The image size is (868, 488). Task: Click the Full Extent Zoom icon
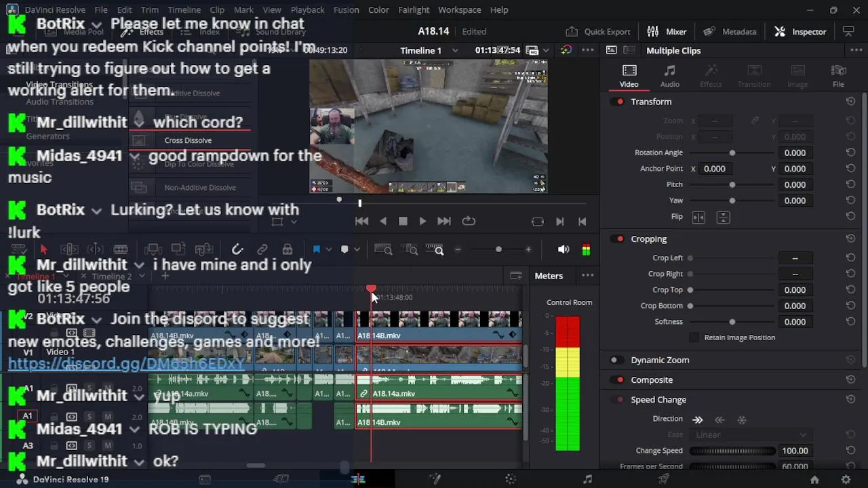tap(383, 249)
